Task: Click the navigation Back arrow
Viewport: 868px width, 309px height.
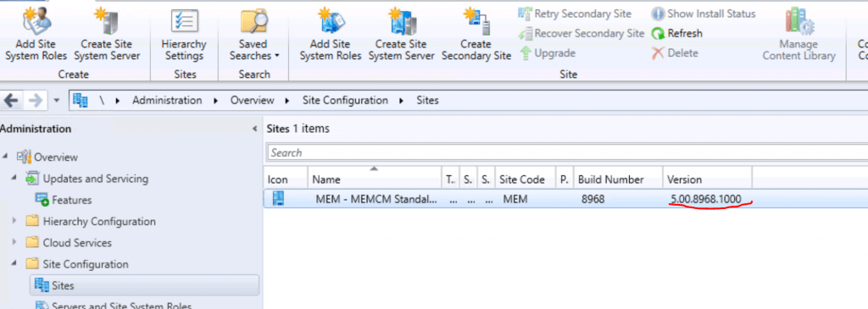Action: coord(12,101)
